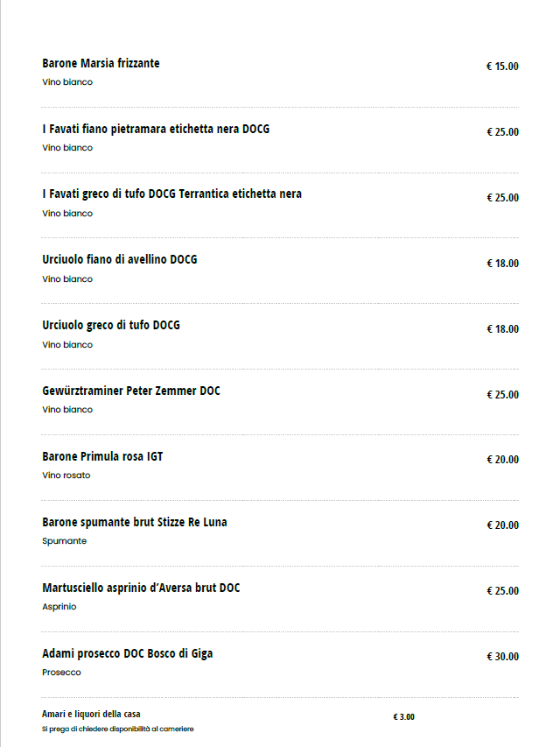Click Martusciello asprinio d'Aversa brut DOC

(141, 588)
